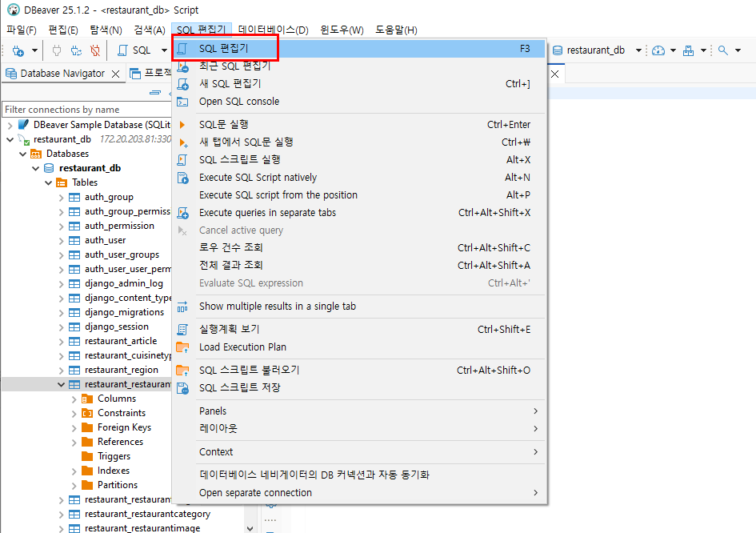This screenshot has height=533, width=756.
Task: Choose SQL 스크립트 저장 menu entry
Action: click(360, 388)
